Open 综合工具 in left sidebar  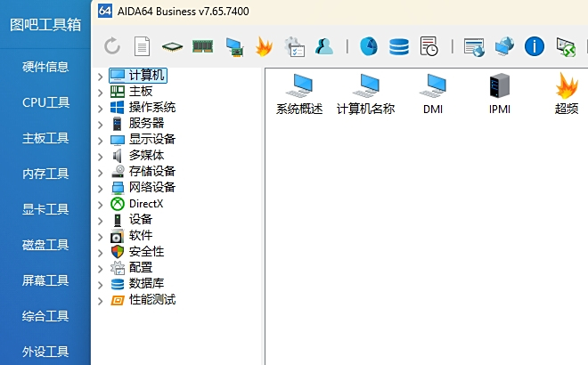[x=45, y=316]
